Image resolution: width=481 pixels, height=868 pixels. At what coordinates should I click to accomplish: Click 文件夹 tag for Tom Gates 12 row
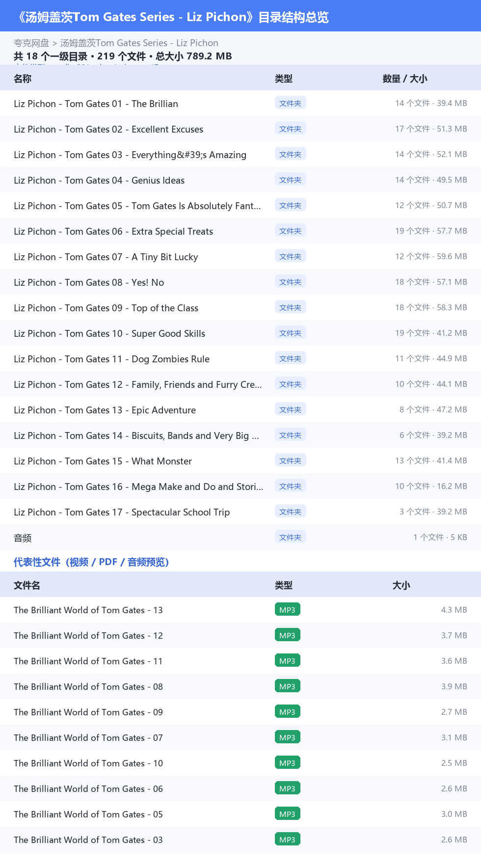coord(291,384)
